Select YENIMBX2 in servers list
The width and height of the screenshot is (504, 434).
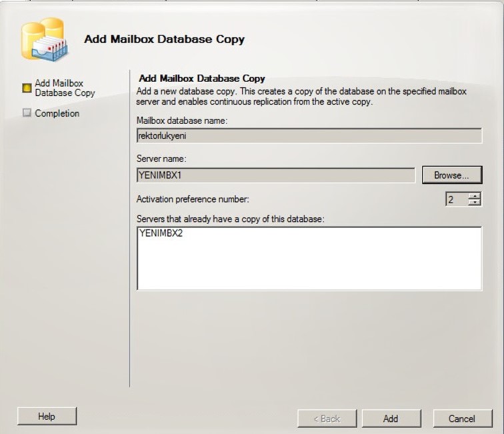(161, 233)
